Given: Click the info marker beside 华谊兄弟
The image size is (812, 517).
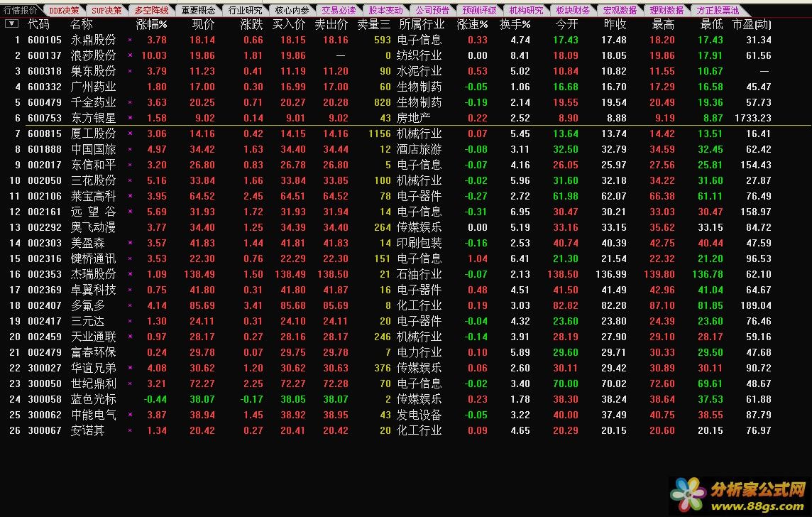Looking at the screenshot, I should click(130, 368).
